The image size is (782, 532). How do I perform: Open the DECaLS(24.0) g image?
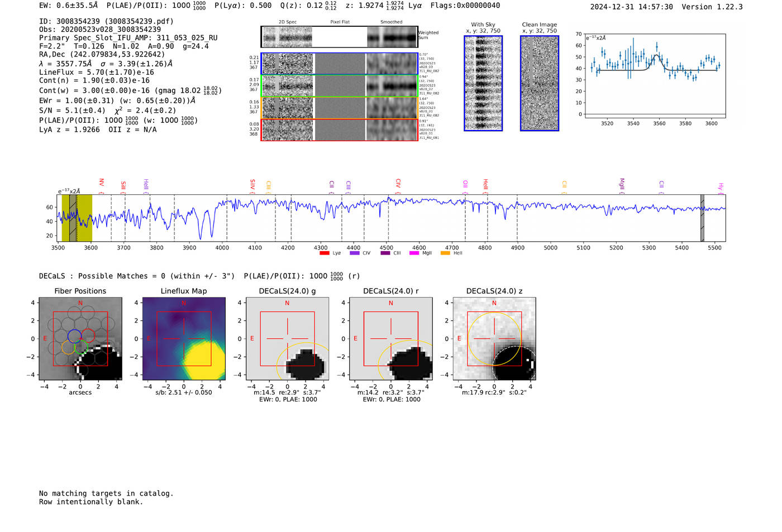pos(287,339)
